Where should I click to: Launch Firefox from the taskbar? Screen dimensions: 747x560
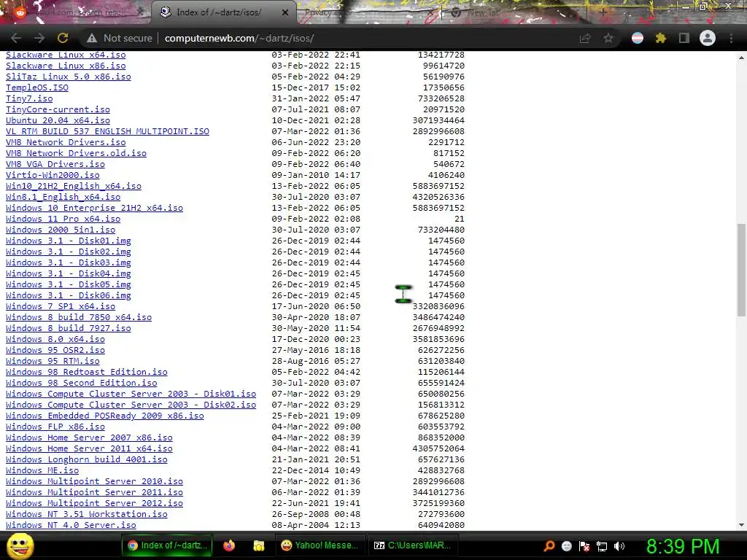228,545
